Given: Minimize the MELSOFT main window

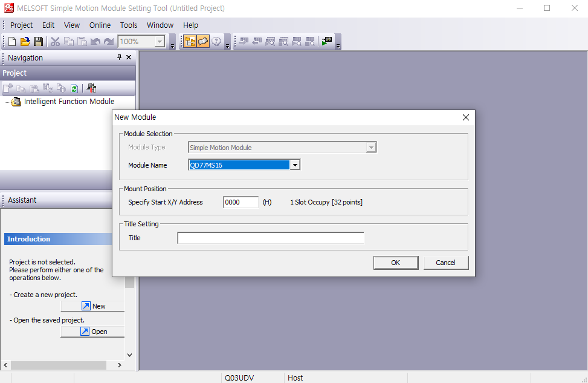Looking at the screenshot, I should (x=519, y=8).
